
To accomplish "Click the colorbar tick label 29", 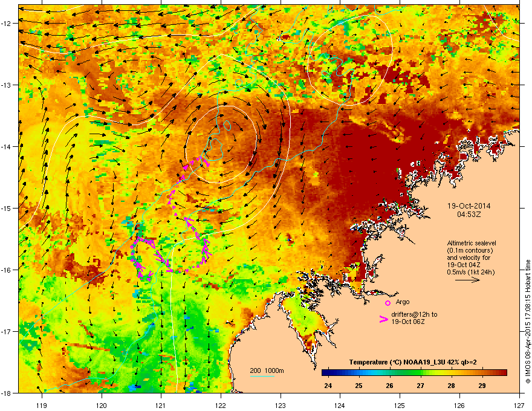I will [x=482, y=386].
